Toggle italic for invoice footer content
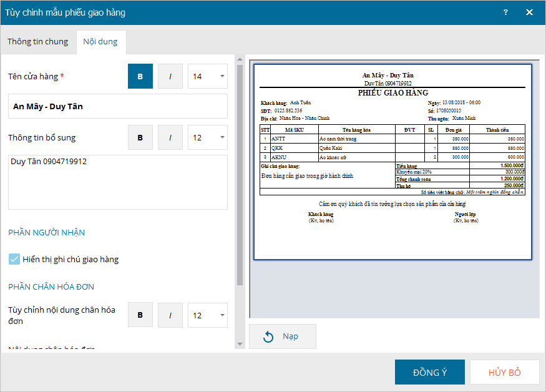The height and width of the screenshot is (392, 546). (x=170, y=315)
